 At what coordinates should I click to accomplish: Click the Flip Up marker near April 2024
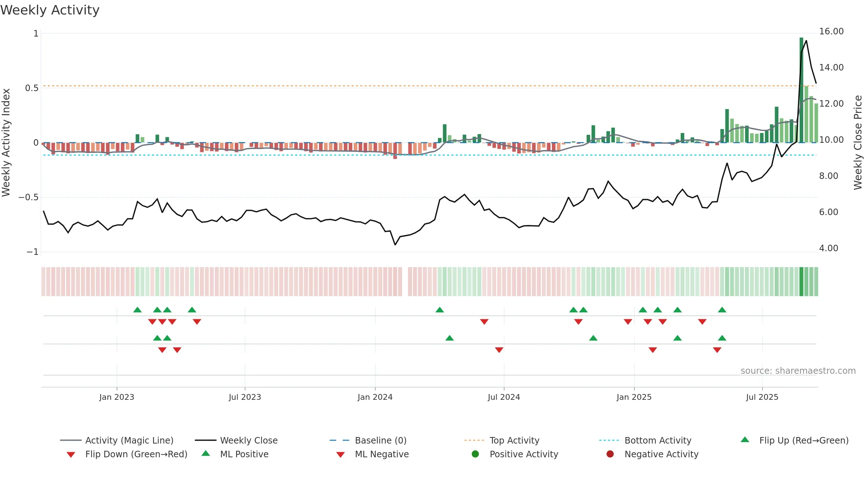point(440,310)
